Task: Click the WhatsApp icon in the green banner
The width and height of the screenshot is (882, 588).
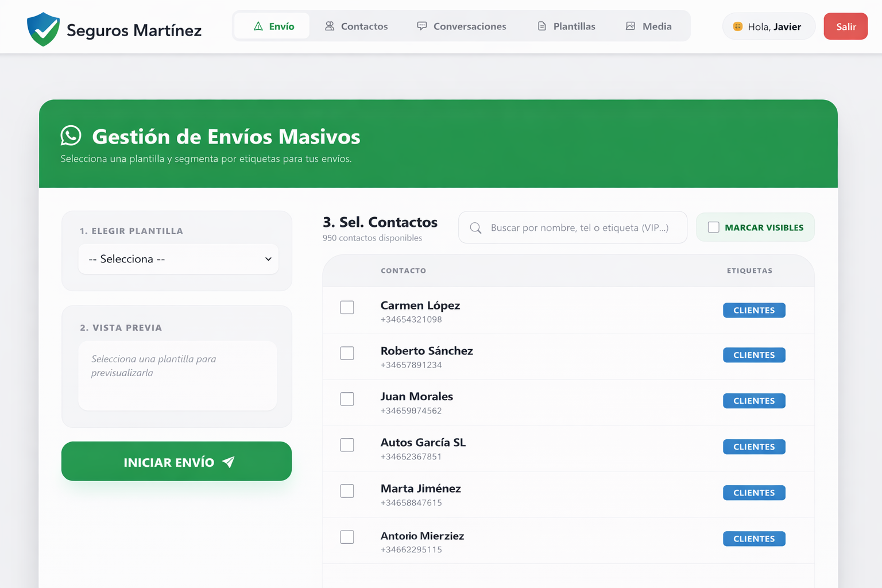Action: [x=71, y=136]
